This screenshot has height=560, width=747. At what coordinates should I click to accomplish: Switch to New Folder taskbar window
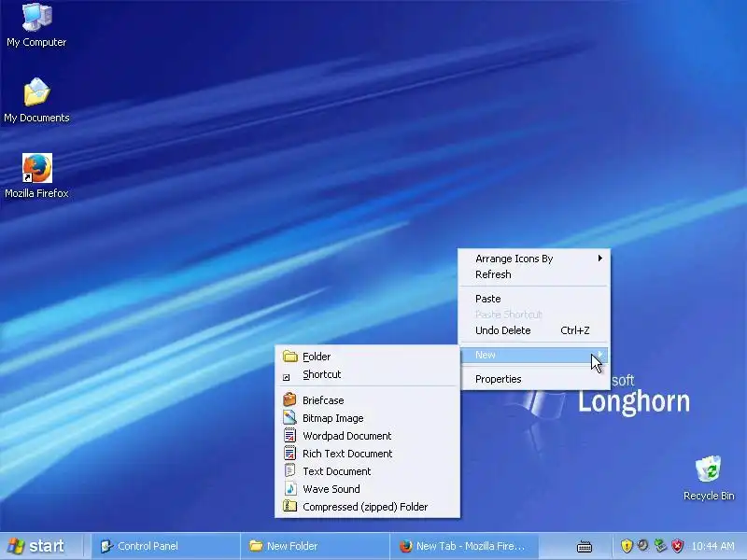click(x=315, y=546)
